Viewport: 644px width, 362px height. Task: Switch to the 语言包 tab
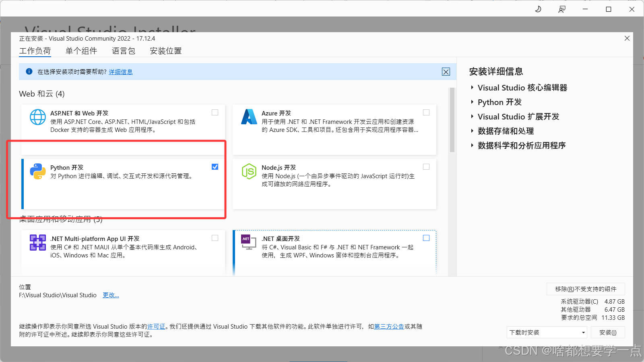pos(124,51)
